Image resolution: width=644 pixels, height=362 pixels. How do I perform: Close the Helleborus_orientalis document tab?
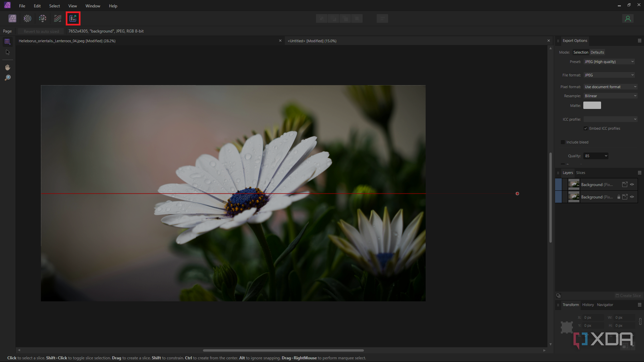point(280,41)
